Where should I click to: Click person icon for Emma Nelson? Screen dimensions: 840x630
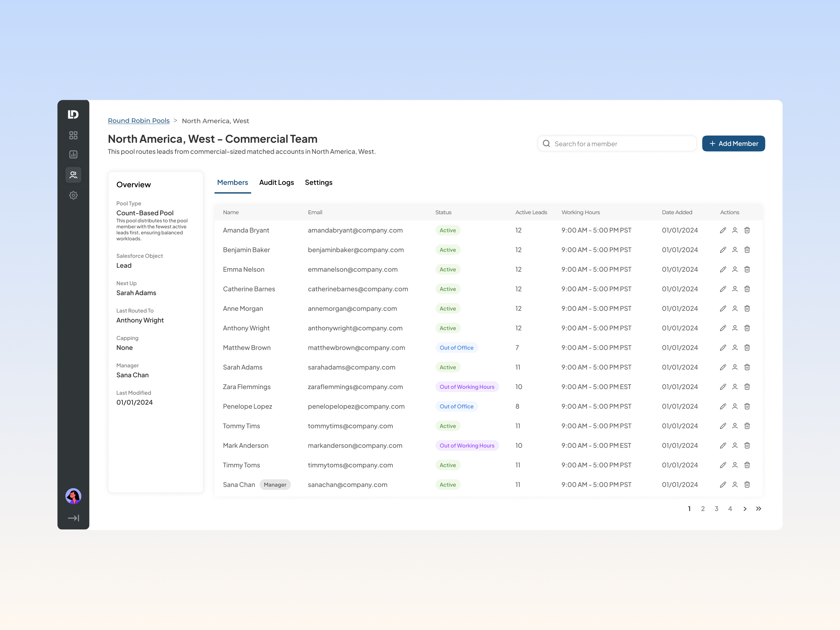[x=735, y=269]
